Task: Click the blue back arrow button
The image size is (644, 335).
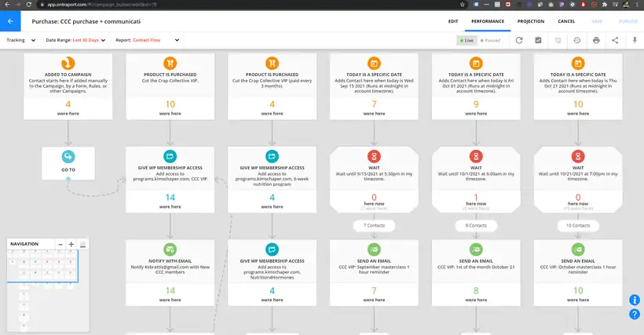Action: (x=10, y=21)
